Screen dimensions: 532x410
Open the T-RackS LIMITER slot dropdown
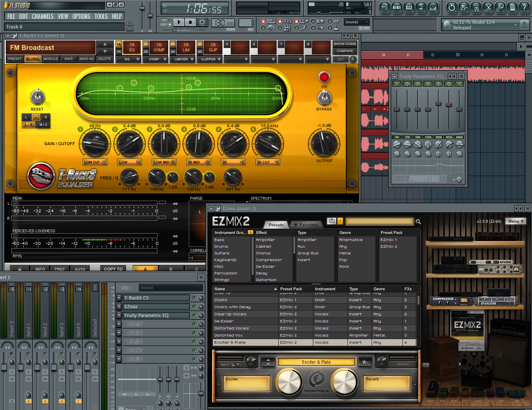[x=183, y=59]
